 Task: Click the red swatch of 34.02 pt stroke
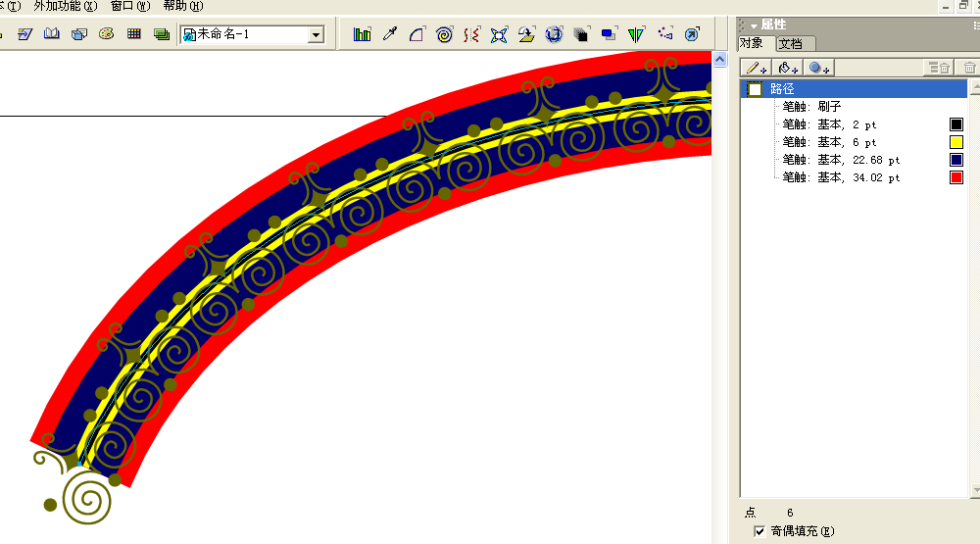tap(956, 177)
